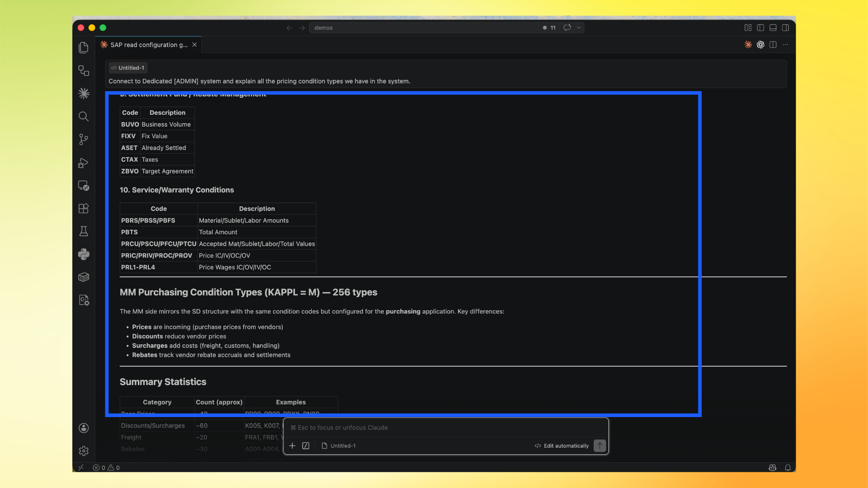The height and width of the screenshot is (488, 868).
Task: Open the Explorer files view
Action: (x=84, y=47)
